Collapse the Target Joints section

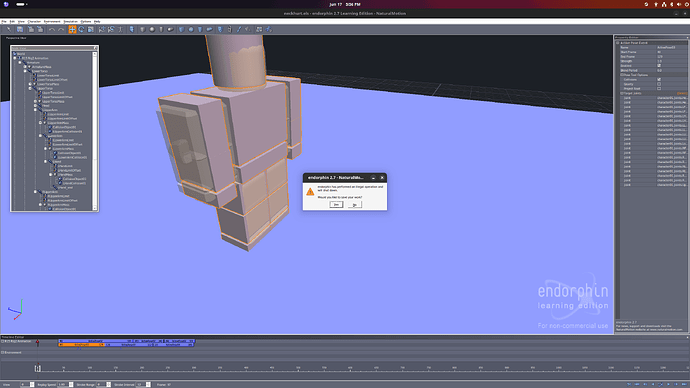(x=621, y=93)
